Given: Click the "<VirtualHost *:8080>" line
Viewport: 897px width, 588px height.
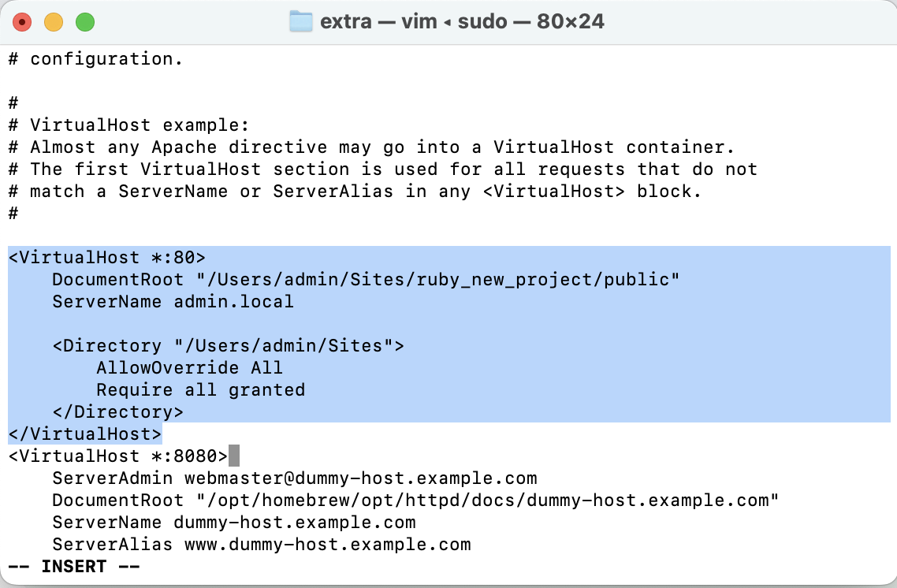Looking at the screenshot, I should click(x=118, y=456).
